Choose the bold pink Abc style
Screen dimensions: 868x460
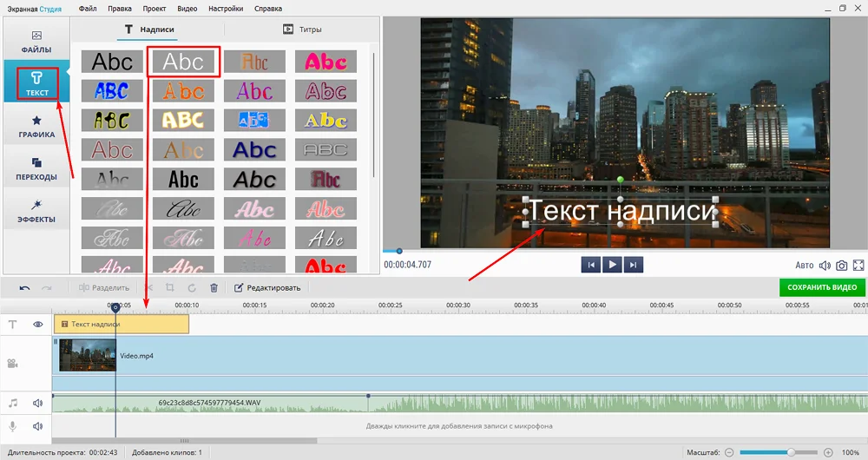coord(325,62)
